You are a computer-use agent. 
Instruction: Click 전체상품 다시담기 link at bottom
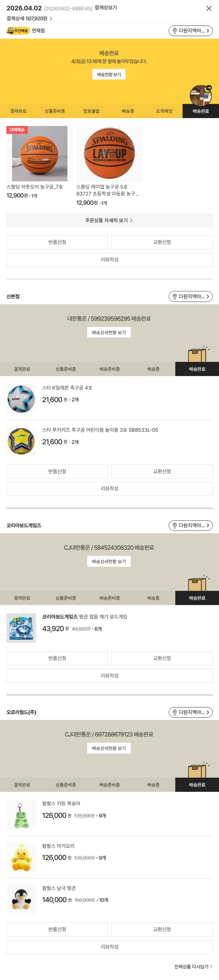pyautogui.click(x=193, y=967)
